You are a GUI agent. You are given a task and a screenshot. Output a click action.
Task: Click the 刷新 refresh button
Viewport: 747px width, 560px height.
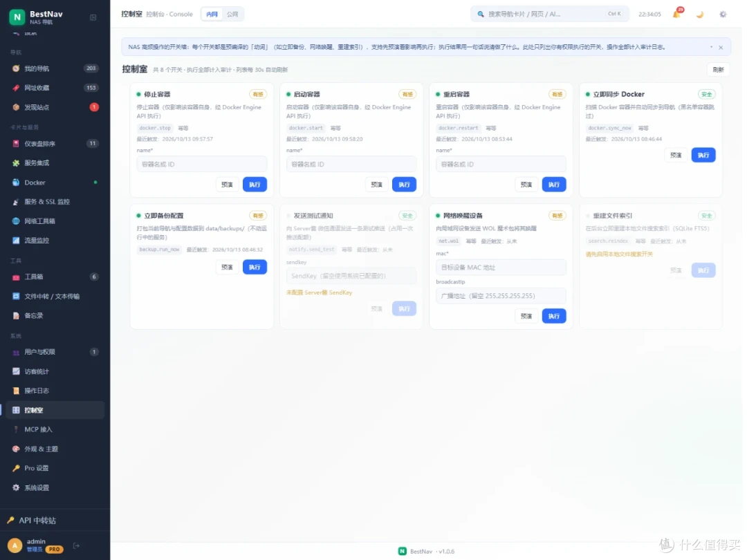pos(718,70)
